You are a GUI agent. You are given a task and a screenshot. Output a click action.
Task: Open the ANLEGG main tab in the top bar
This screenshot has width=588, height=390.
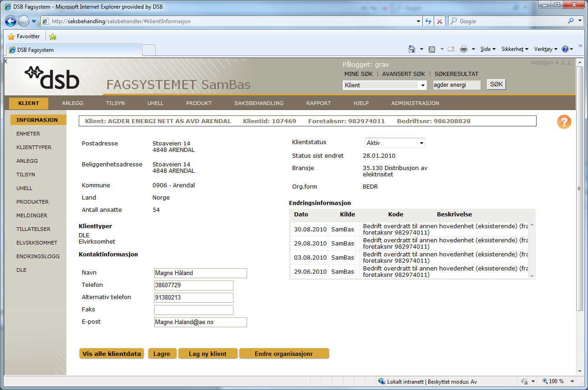tap(72, 103)
